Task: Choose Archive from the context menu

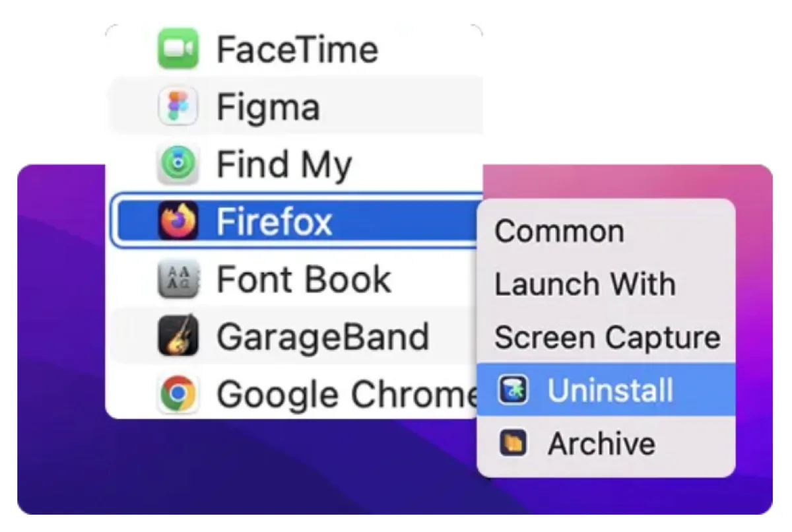Action: tap(601, 443)
